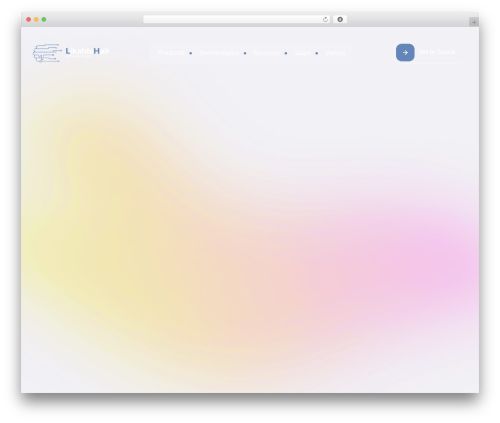Maximize the window with the green button

tap(44, 20)
